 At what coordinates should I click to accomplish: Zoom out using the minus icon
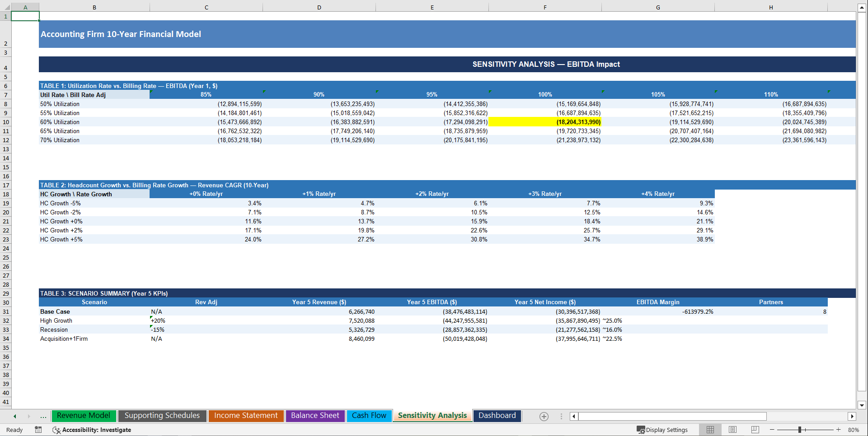pyautogui.click(x=772, y=430)
